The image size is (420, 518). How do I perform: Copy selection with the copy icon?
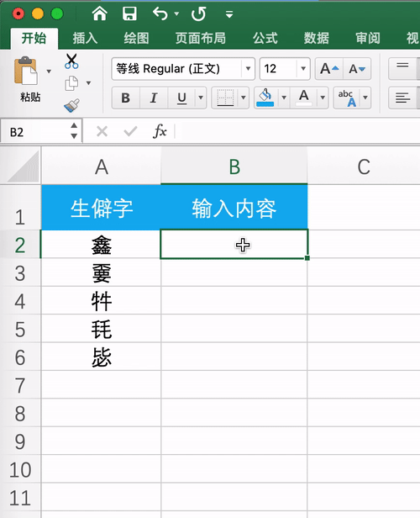71,83
